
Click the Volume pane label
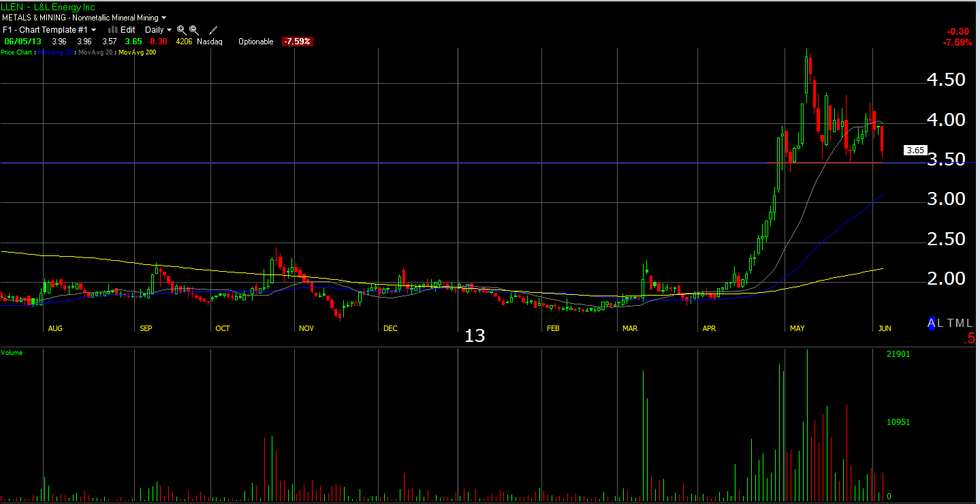click(x=12, y=353)
